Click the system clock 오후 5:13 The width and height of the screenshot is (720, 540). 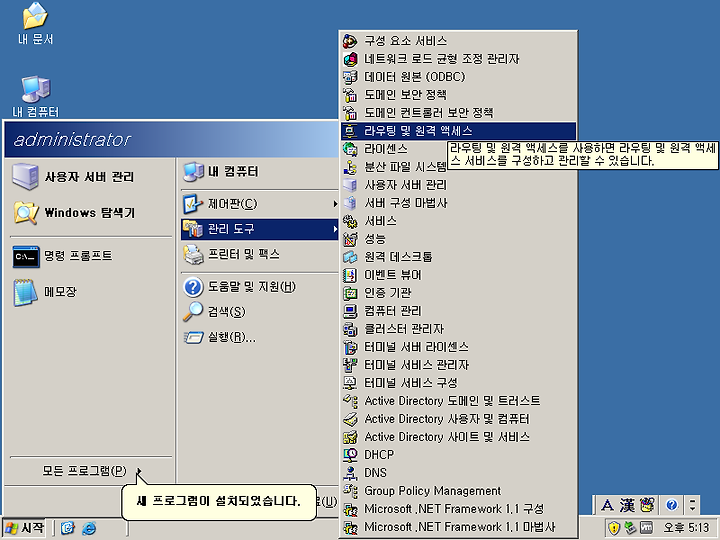tap(686, 528)
